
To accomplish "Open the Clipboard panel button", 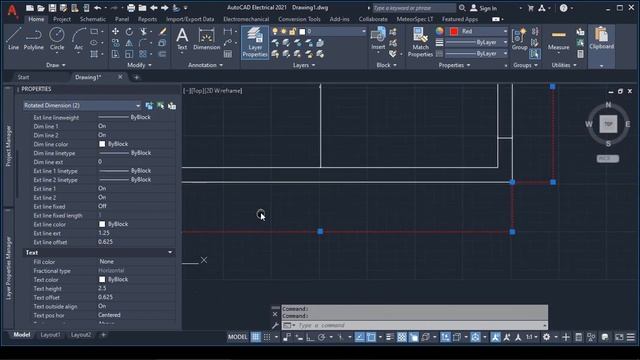I will click(x=602, y=47).
